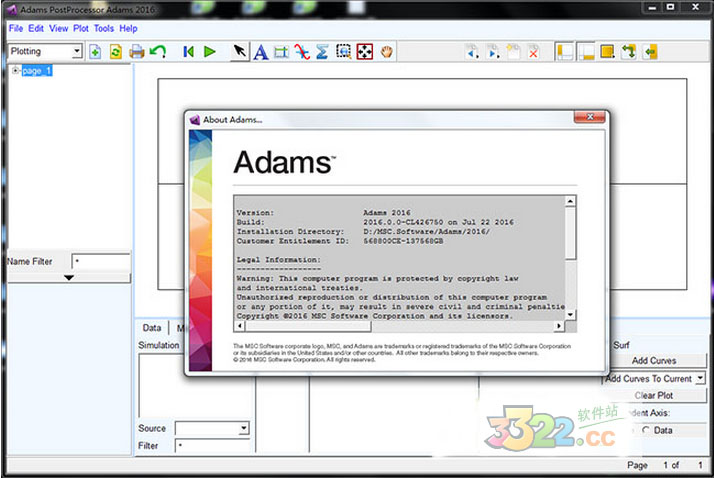Click the 'Legal Information:' heading

pos(278,259)
